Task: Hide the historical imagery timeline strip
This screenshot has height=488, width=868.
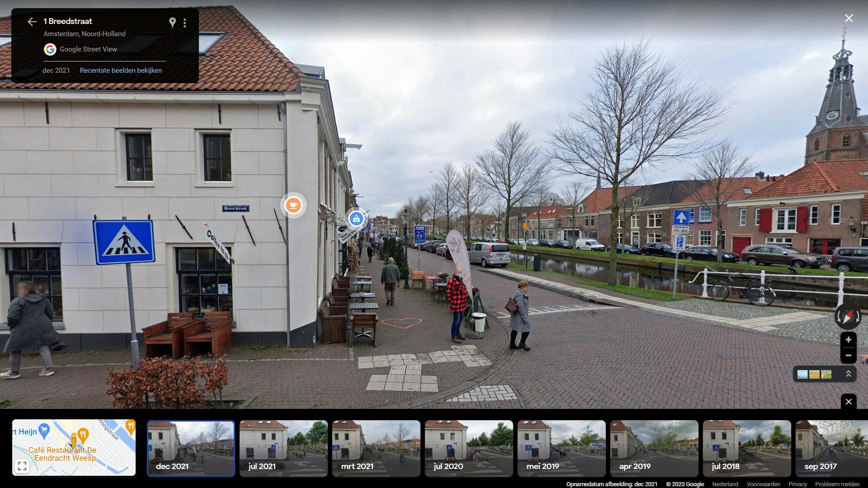Action: (848, 402)
